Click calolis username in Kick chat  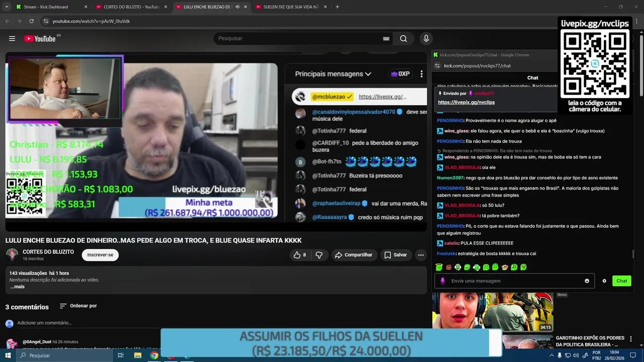[451, 243]
